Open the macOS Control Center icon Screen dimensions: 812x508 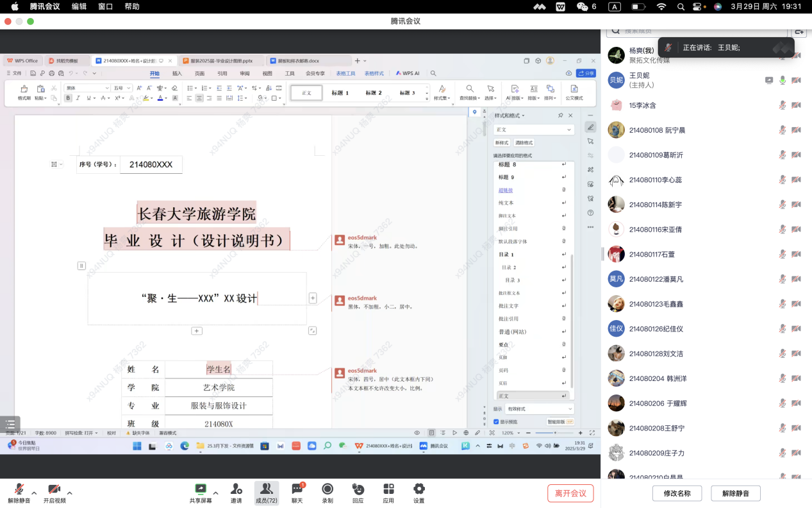[x=698, y=6]
